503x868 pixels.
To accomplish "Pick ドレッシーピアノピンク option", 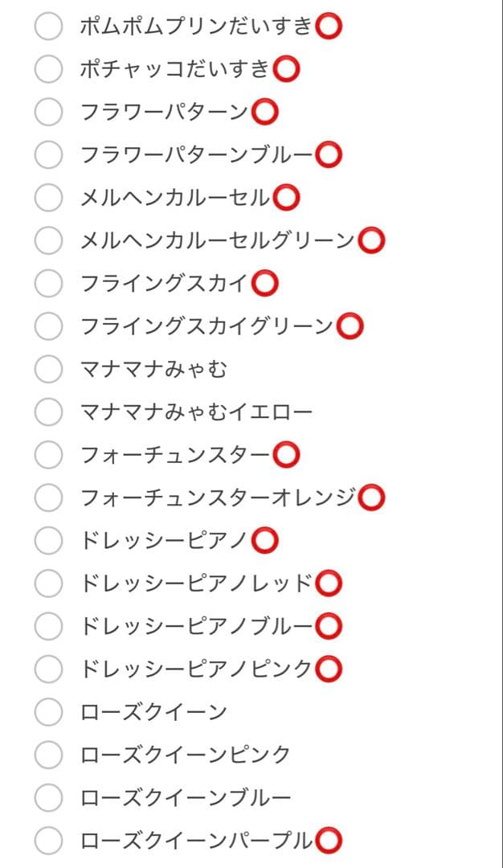I will (47, 669).
